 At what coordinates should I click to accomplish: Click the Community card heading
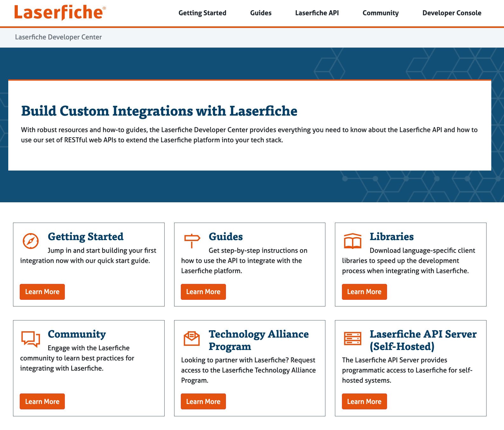point(77,334)
